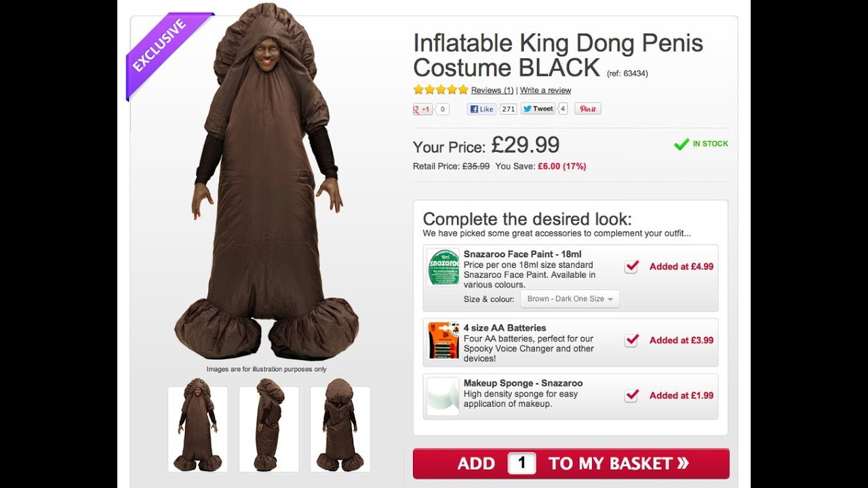
Task: Click the Write a review link
Action: click(x=545, y=90)
